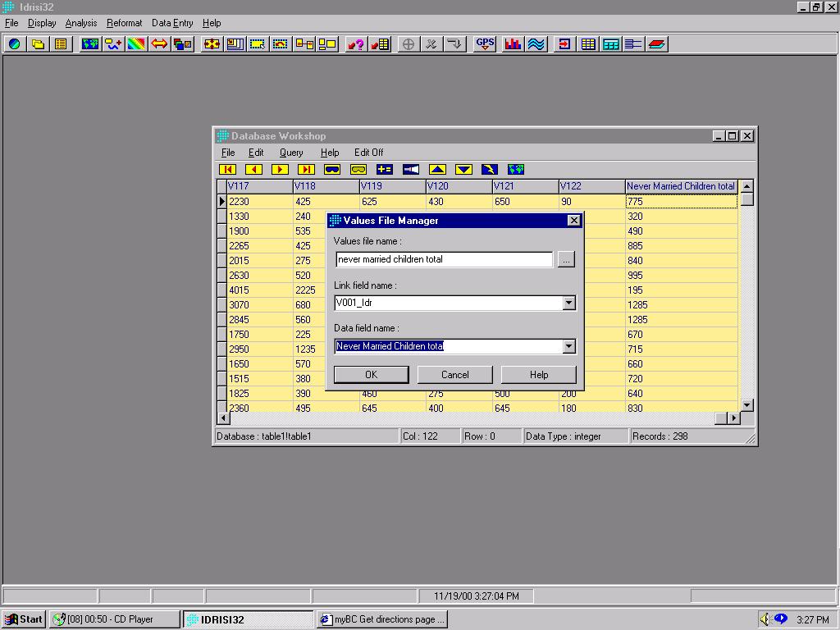
Task: Jump to first record in Database Workshop
Action: pos(228,170)
